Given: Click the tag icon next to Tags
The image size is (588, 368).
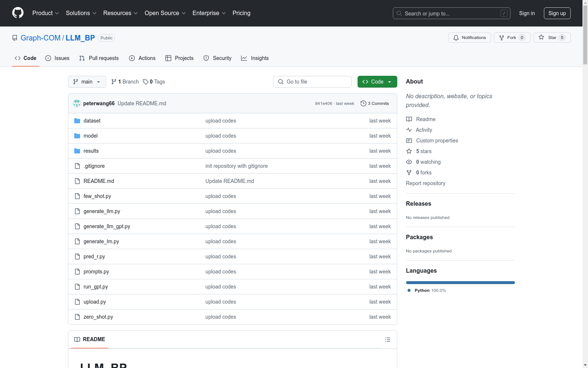Looking at the screenshot, I should click(146, 82).
